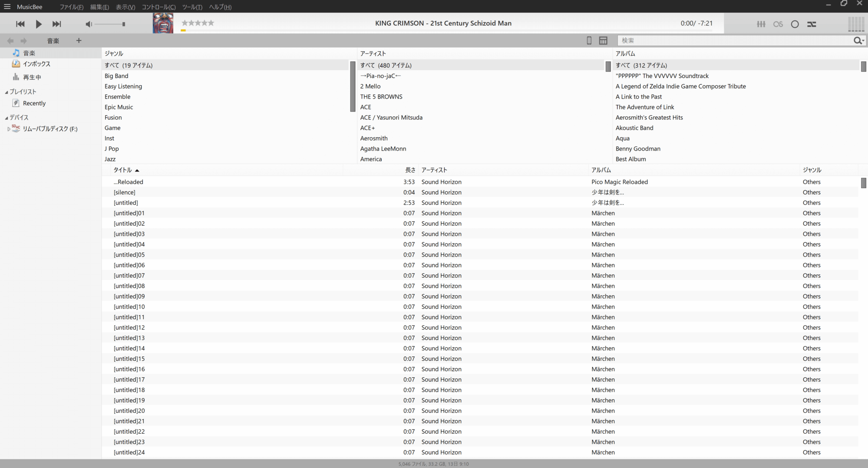Viewport: 868px width, 468px height.
Task: Open the ファイル(F) menu
Action: [72, 7]
